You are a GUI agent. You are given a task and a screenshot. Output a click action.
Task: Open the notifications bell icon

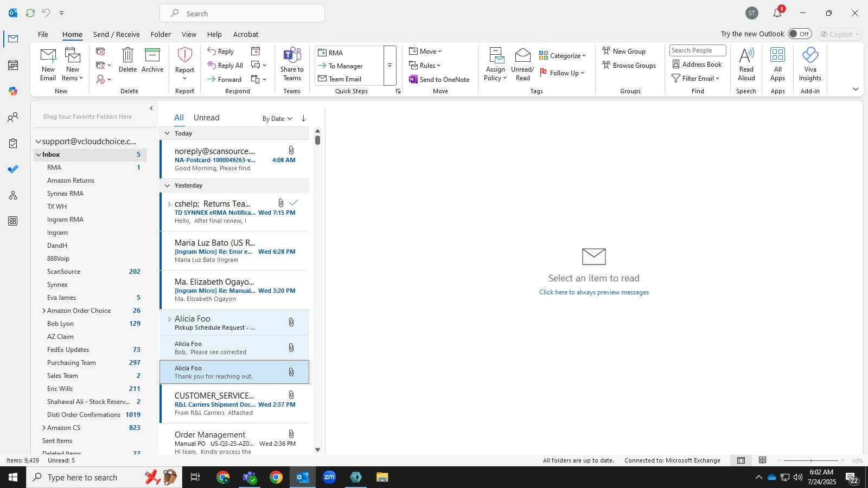[x=777, y=13]
